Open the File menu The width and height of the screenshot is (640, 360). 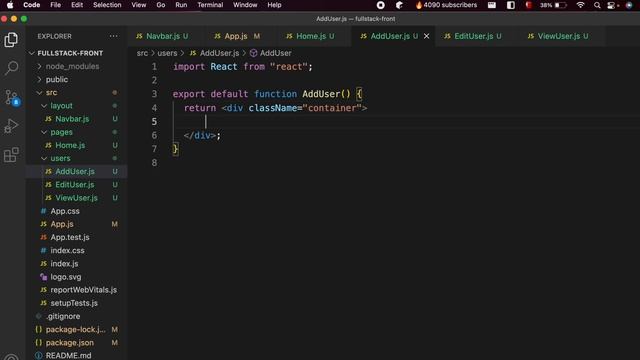pos(56,5)
